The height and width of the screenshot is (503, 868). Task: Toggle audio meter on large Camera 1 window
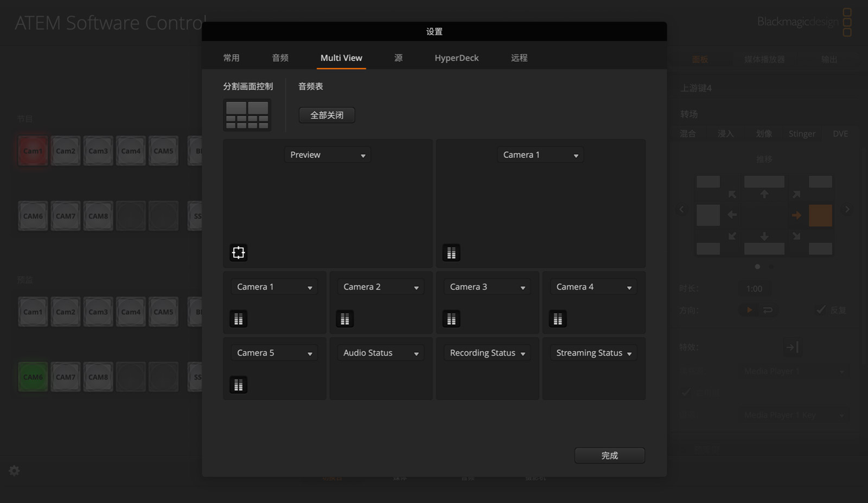(451, 253)
